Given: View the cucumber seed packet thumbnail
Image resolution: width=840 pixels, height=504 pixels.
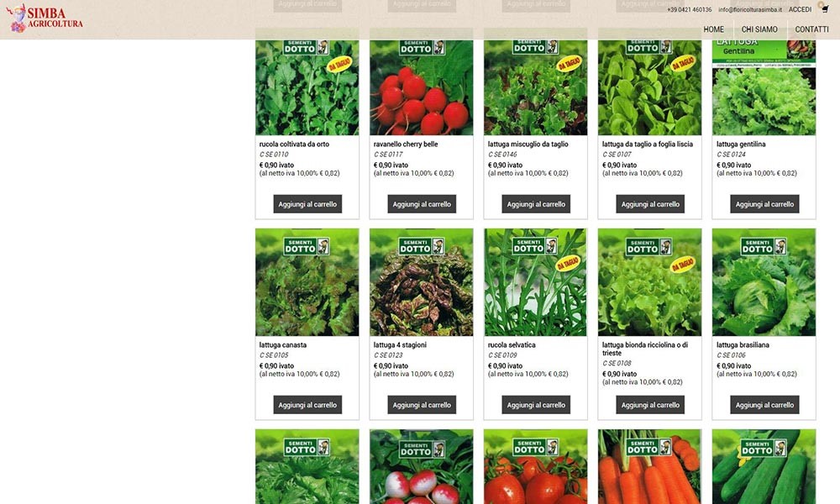Looking at the screenshot, I should click(764, 466).
